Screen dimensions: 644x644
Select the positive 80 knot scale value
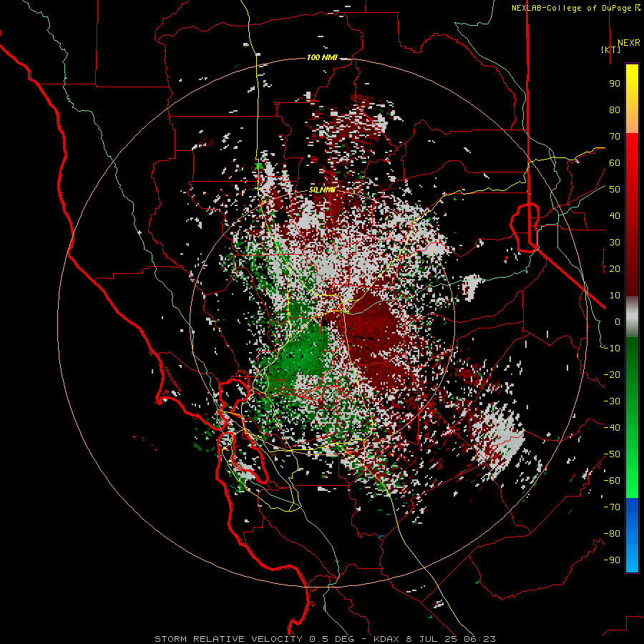(615, 110)
